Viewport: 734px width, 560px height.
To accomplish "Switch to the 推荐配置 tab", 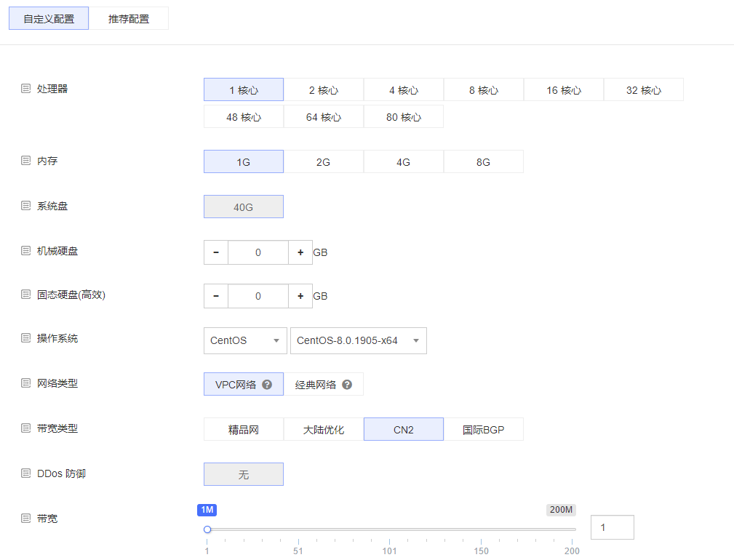I will (129, 19).
